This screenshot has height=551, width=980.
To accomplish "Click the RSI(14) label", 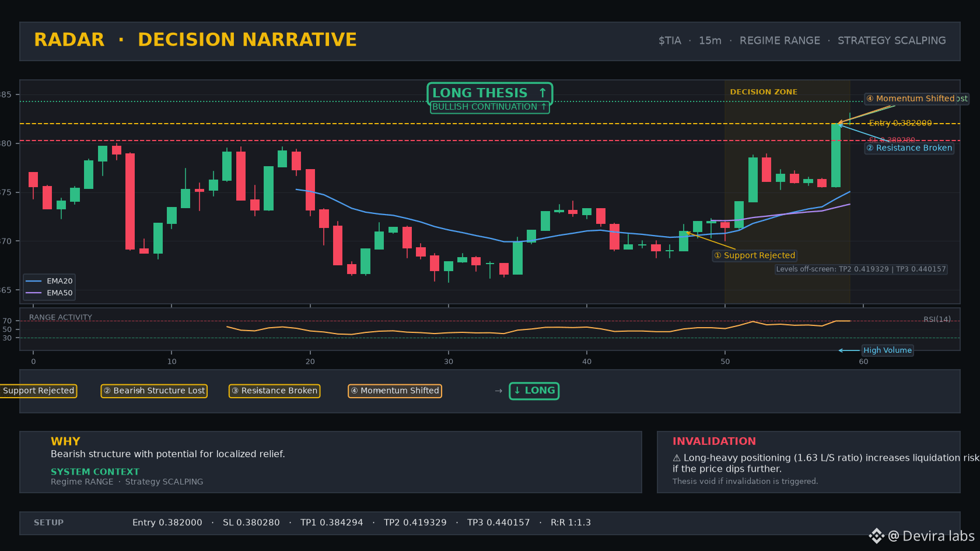I will pyautogui.click(x=937, y=319).
